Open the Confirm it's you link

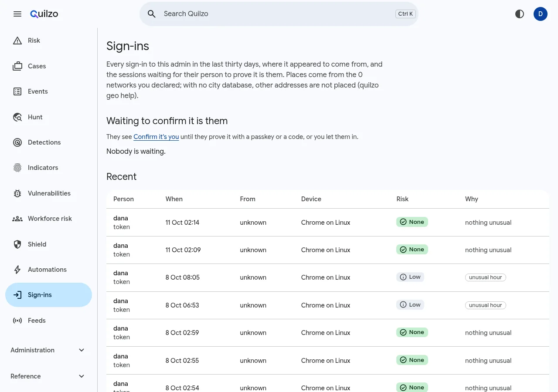click(156, 137)
